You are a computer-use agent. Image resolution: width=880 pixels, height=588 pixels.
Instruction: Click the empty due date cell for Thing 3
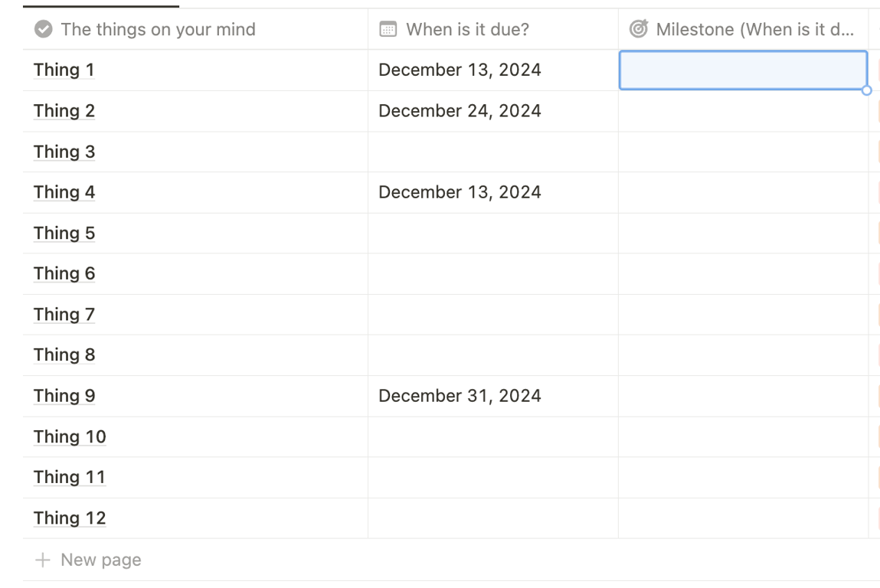(492, 152)
